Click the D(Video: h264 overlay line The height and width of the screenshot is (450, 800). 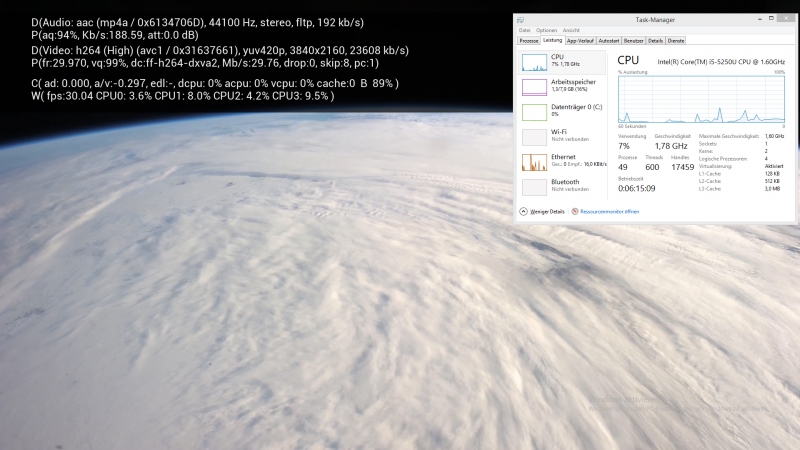tap(220, 51)
